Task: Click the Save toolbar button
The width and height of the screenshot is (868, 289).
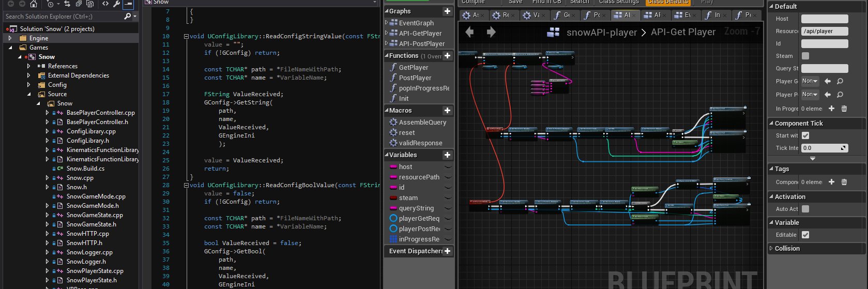Action: click(515, 2)
